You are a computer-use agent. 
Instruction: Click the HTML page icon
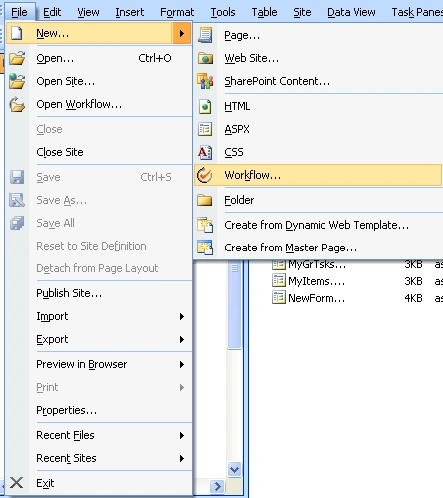(x=205, y=106)
